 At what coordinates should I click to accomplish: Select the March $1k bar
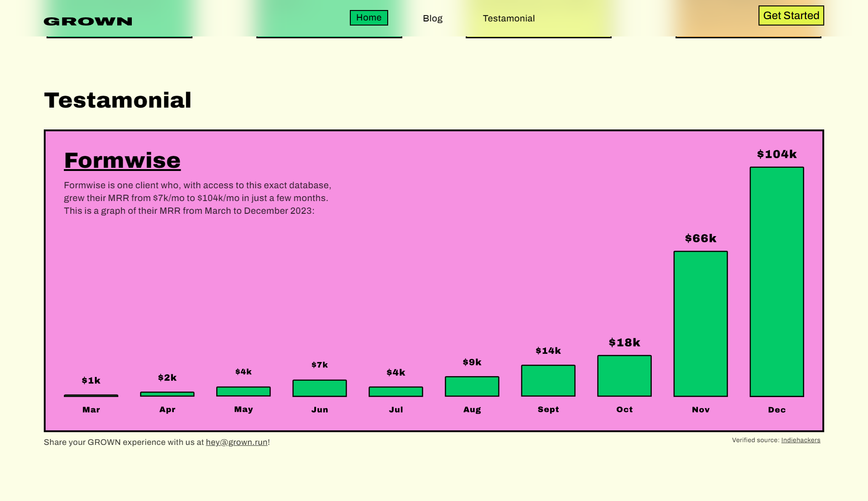[x=91, y=395]
